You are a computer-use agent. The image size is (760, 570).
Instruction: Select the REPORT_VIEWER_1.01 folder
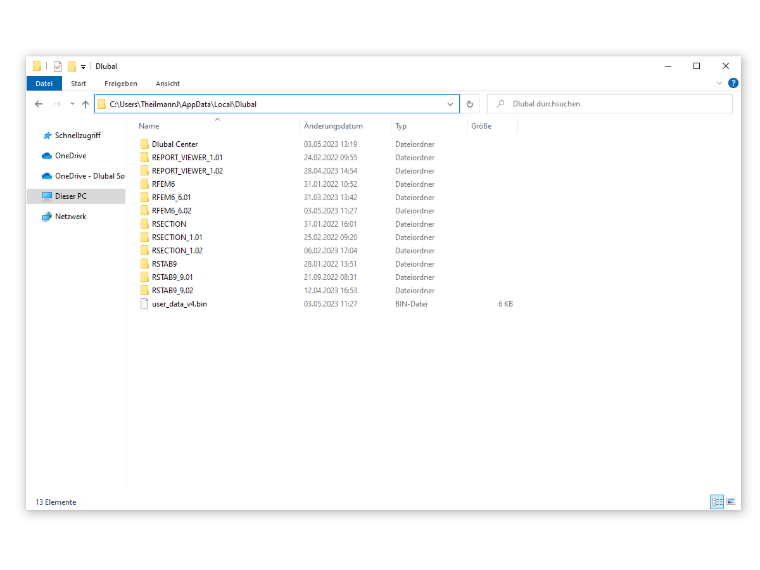187,158
